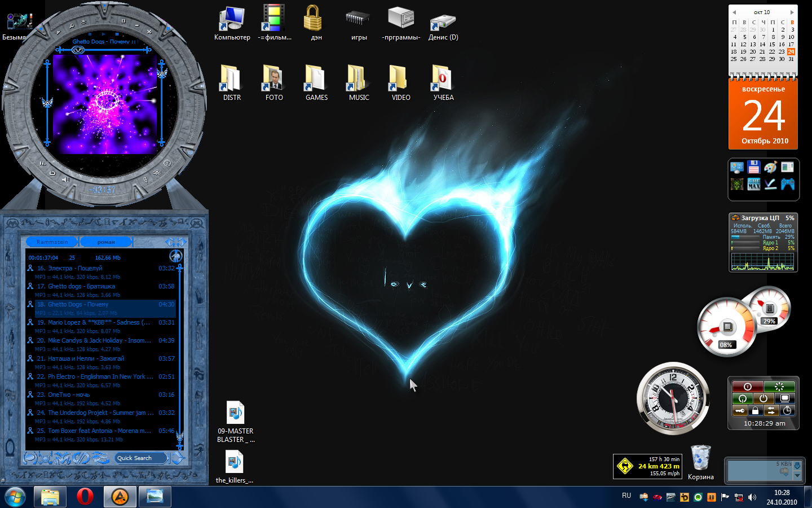
Task: Click the track seek slider knob
Action: [78, 50]
